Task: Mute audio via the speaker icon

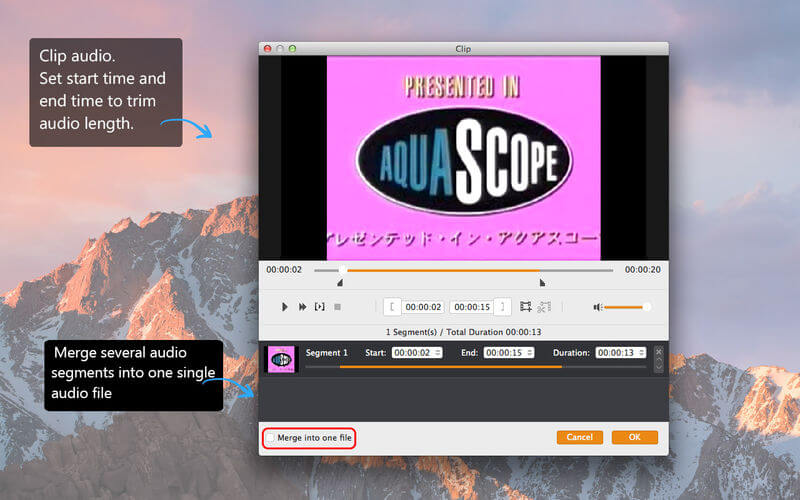Action: coord(597,307)
